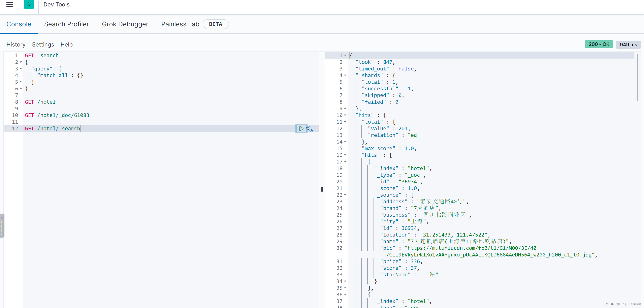644x308 pixels.
Task: Switch to Grok Debugger tab
Action: 125,24
